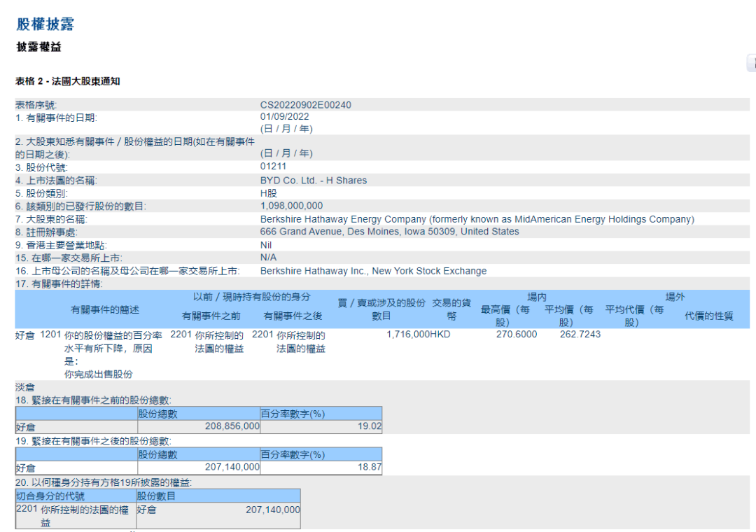The width and height of the screenshot is (756, 532).
Task: Click 你完成出售股份 reason text
Action: (99, 374)
